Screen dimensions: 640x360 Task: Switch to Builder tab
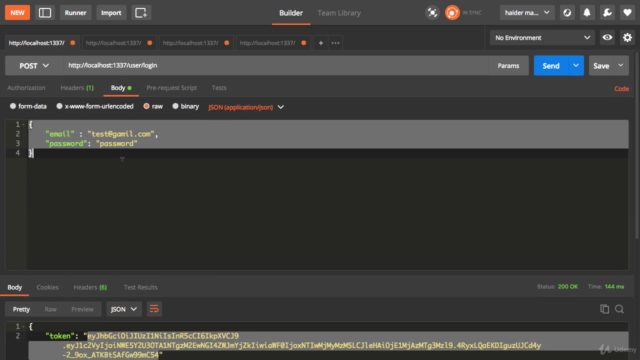click(291, 13)
